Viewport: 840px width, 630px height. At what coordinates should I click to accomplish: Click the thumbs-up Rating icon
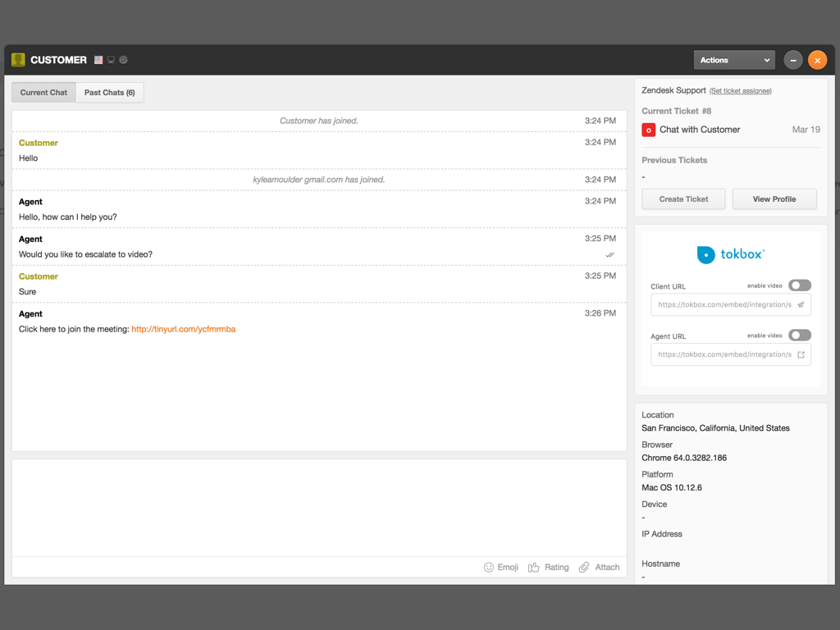tap(534, 567)
